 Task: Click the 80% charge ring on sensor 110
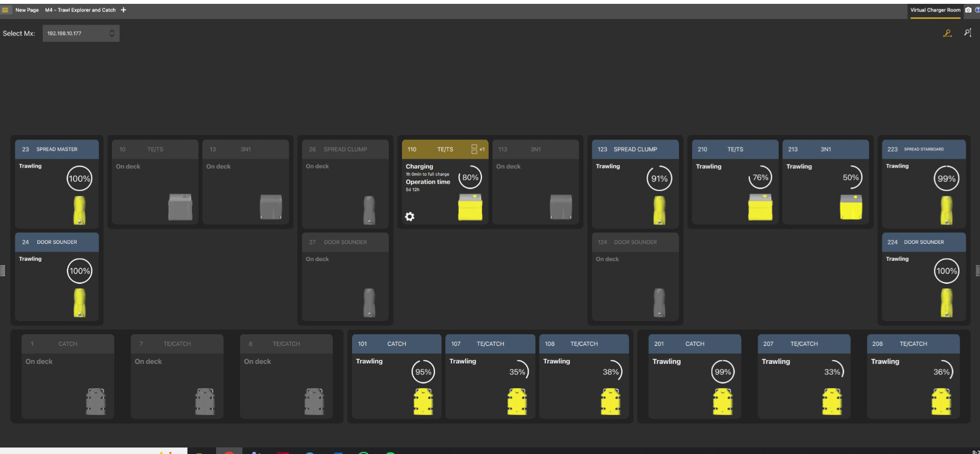tap(470, 177)
